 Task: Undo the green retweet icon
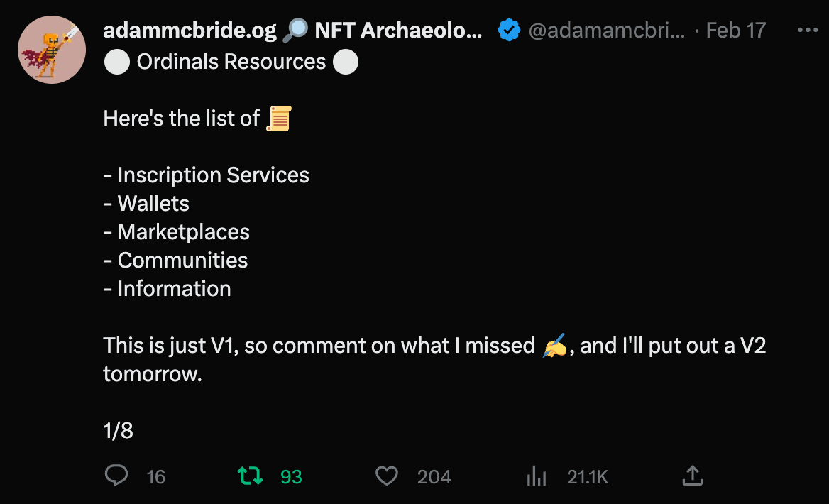(x=249, y=476)
